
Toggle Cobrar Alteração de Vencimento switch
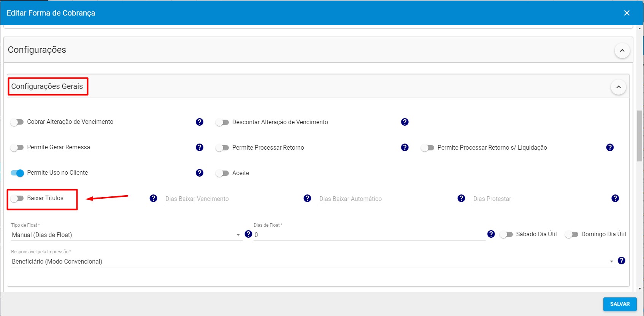(17, 122)
